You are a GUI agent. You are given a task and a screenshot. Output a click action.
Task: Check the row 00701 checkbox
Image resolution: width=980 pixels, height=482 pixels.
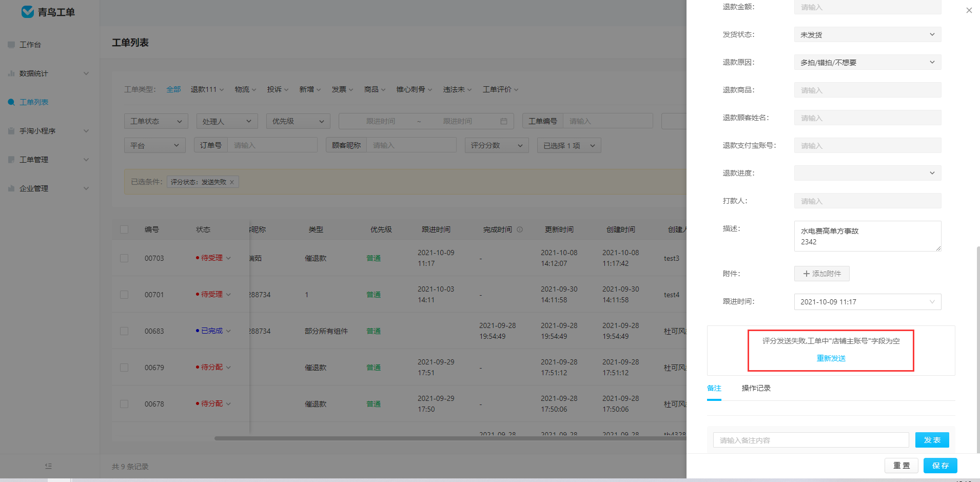[x=124, y=295]
